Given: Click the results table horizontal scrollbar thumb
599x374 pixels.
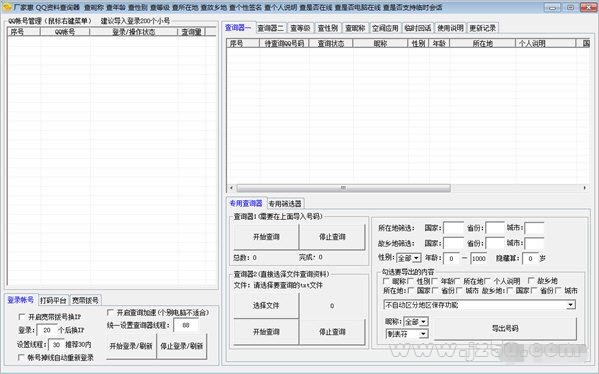Looking at the screenshot, I should (343, 188).
